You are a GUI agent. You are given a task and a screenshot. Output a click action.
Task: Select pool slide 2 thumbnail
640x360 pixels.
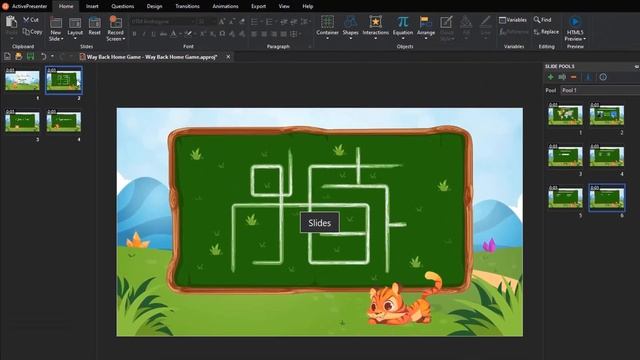607,114
